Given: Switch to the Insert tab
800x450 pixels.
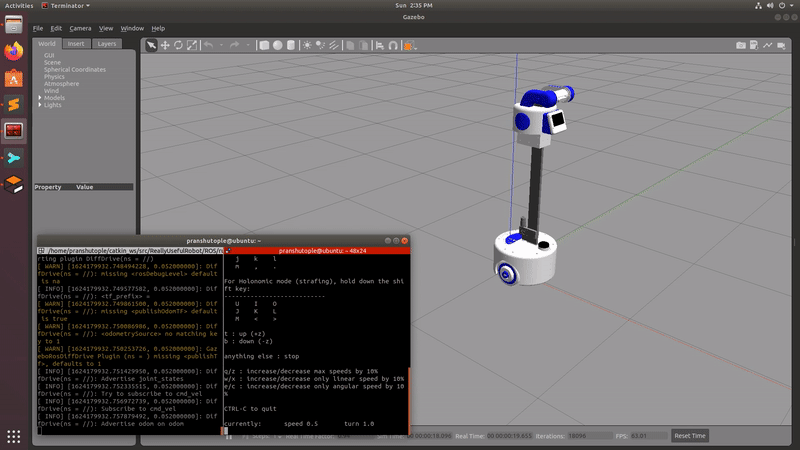Looking at the screenshot, I should click(76, 44).
